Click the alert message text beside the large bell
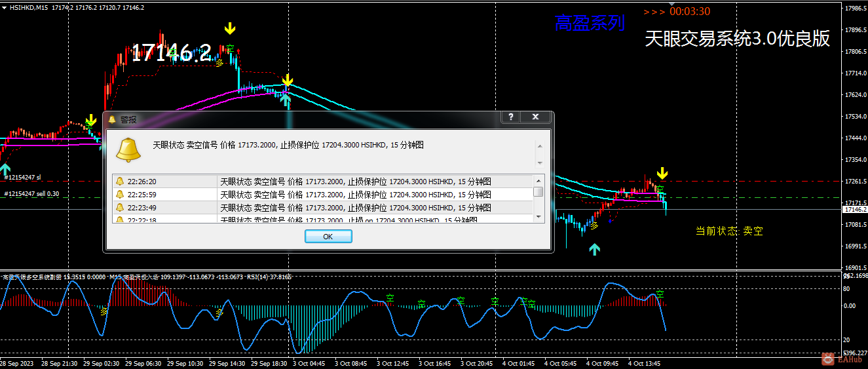The image size is (868, 369). [288, 145]
